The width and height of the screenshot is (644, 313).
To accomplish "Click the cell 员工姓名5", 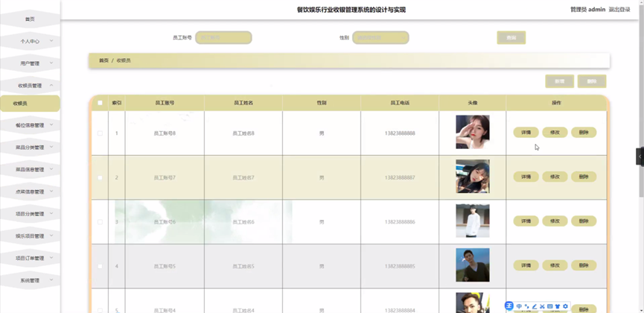I will (243, 267).
